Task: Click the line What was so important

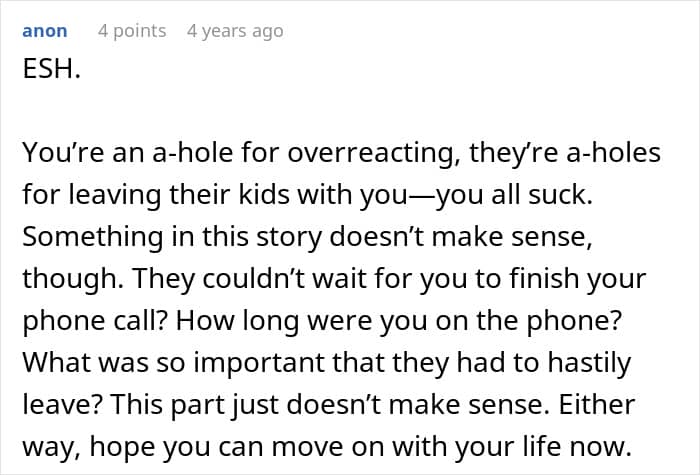Action: pyautogui.click(x=327, y=362)
